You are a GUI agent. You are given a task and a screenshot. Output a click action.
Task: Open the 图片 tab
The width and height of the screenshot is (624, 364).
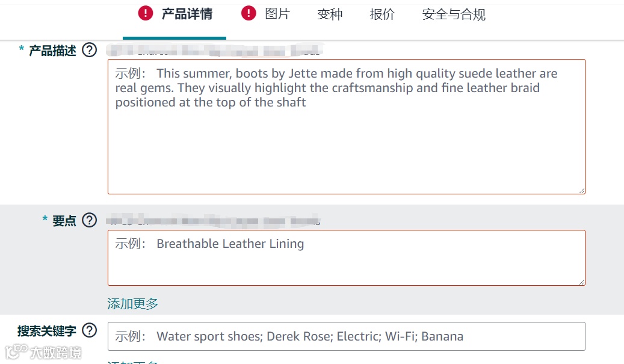(x=277, y=14)
